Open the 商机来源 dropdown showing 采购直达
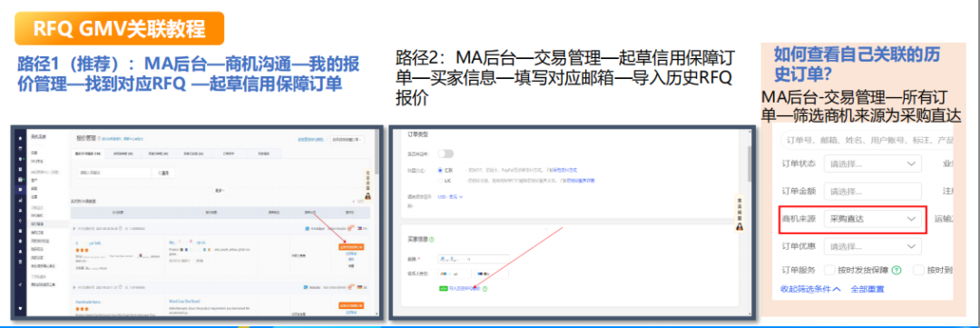 (x=873, y=219)
